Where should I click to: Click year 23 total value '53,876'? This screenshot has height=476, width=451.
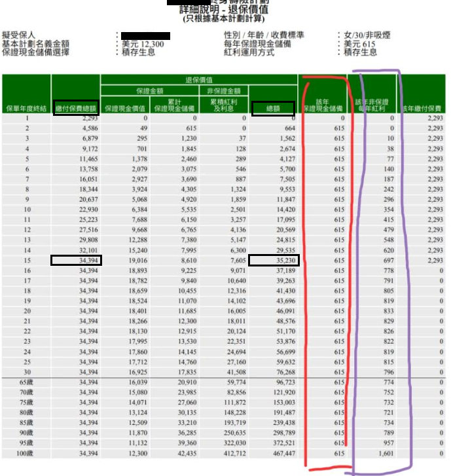tap(285, 342)
